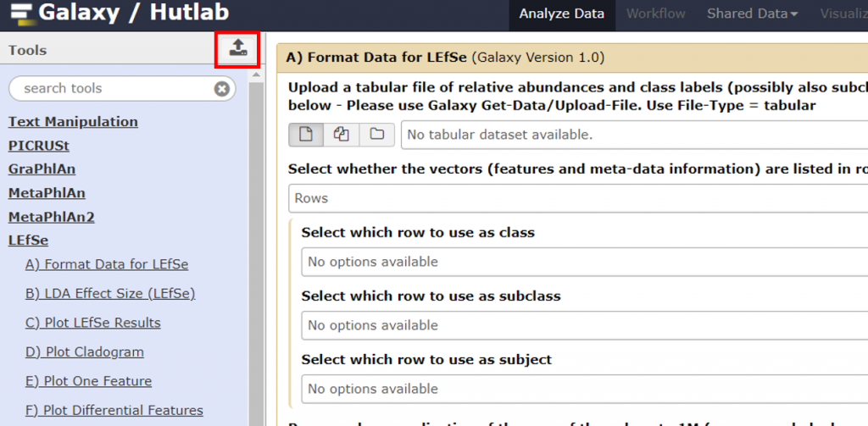The width and height of the screenshot is (868, 426).
Task: Expand the Text Manipulation tool section
Action: pos(73,122)
